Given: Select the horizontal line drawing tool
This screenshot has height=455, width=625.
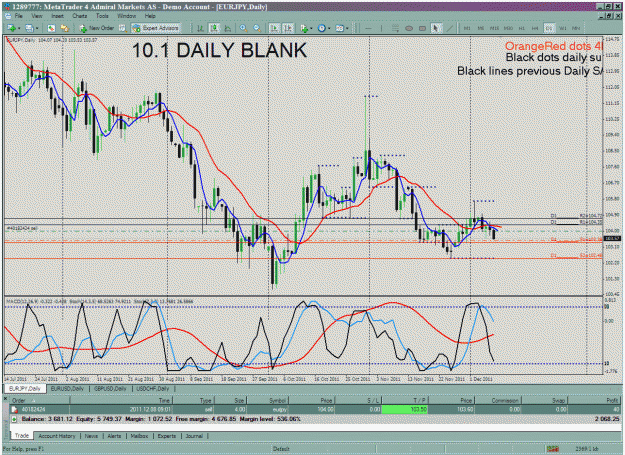Looking at the screenshot, I should tap(368, 28).
